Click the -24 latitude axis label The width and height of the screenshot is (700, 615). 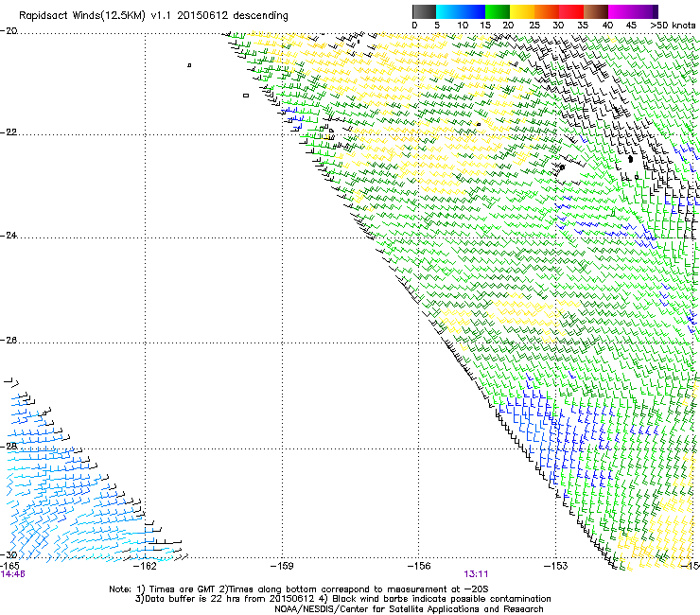coord(9,236)
